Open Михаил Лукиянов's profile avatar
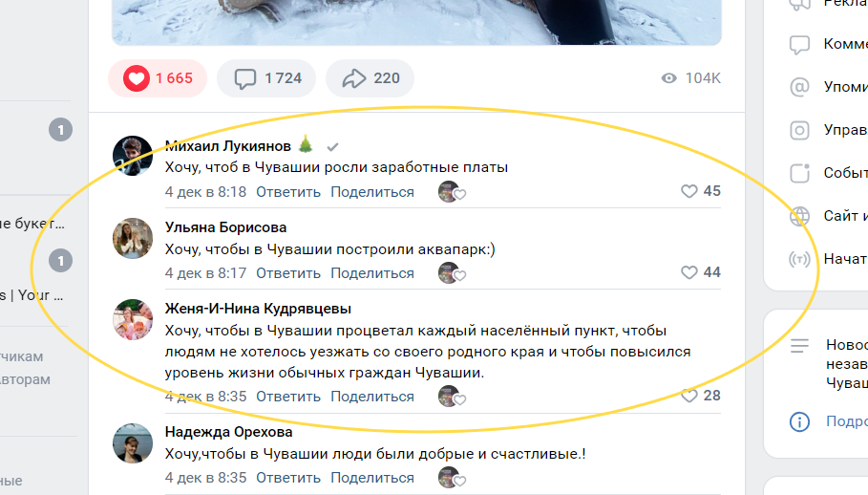 (x=133, y=156)
